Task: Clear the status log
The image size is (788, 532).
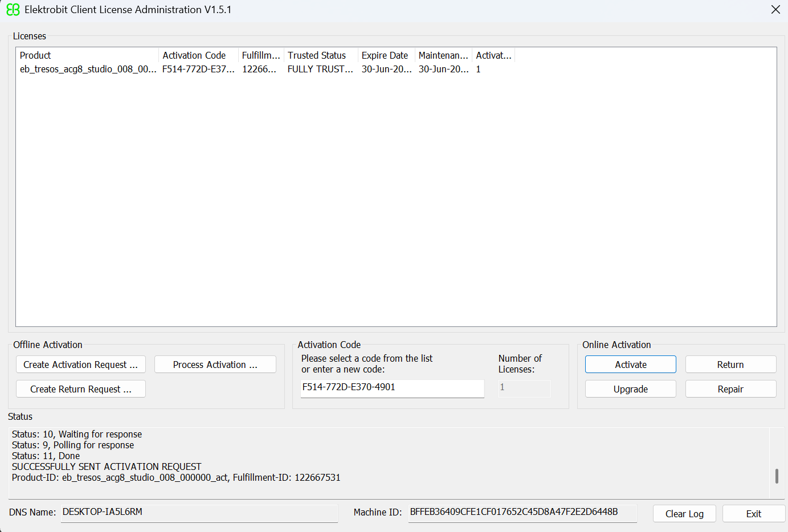Action: (x=684, y=514)
